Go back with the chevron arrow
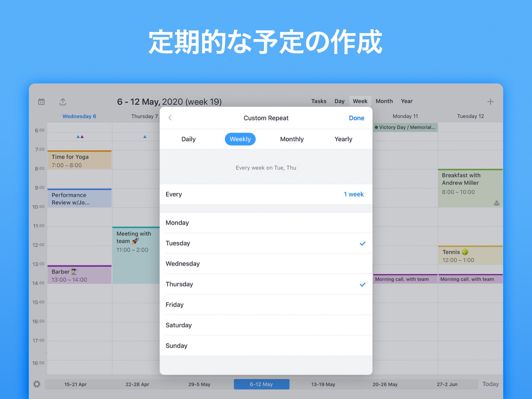The height and width of the screenshot is (399, 532). 170,118
